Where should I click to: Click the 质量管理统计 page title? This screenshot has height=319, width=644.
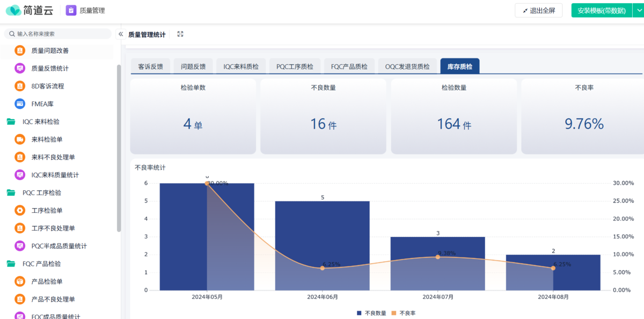147,34
